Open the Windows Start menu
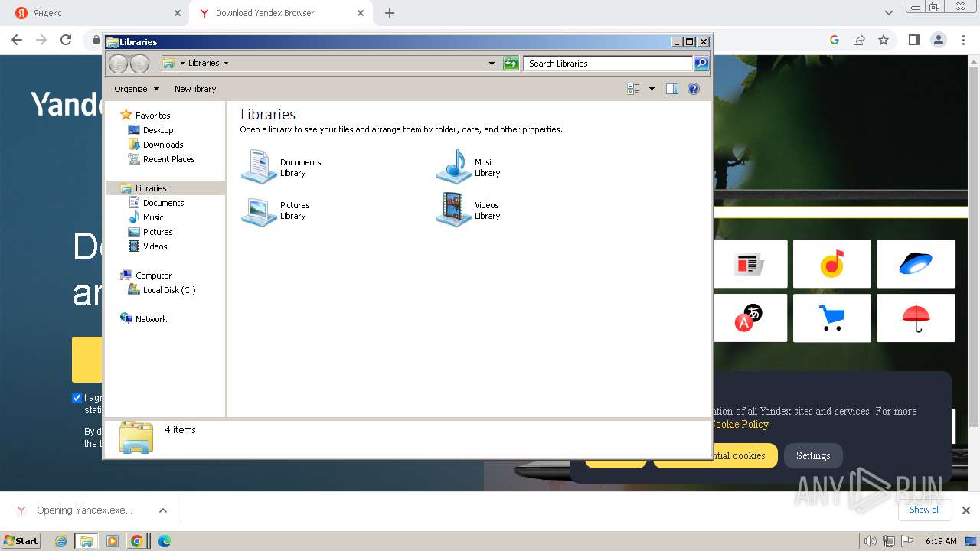 tap(21, 540)
